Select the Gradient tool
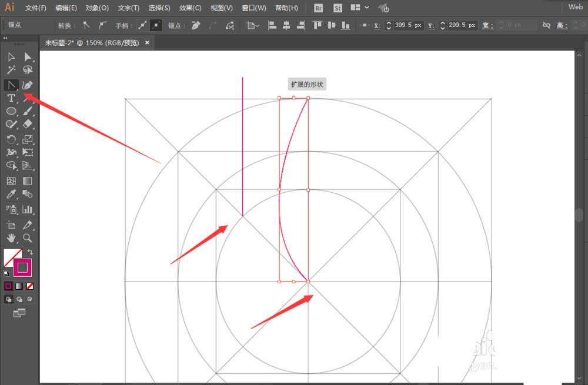The width and height of the screenshot is (588, 385). [28, 181]
